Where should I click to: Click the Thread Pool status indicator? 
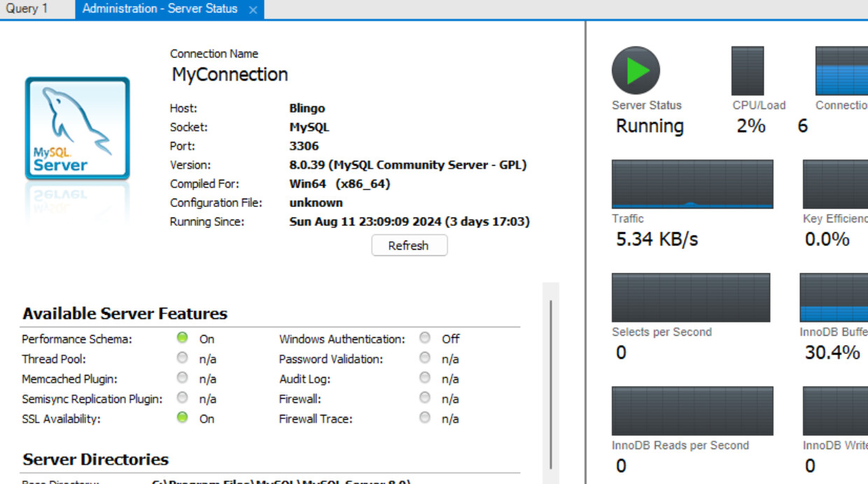[x=183, y=358]
